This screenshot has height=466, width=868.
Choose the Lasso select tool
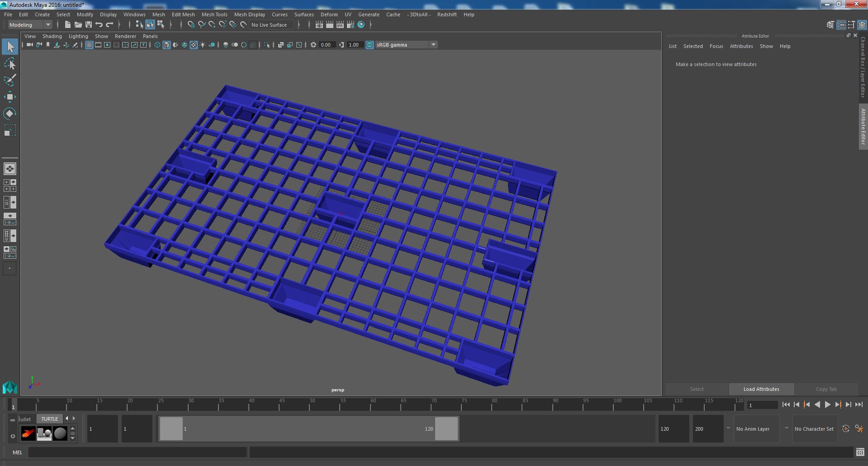tap(9, 64)
